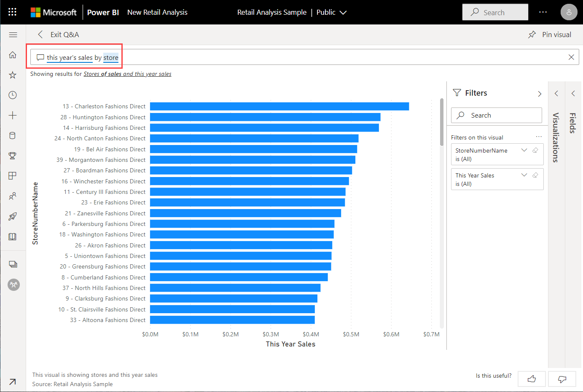The height and width of the screenshot is (392, 583).
Task: Open Goals trophy icon in sidebar
Action: (x=13, y=156)
